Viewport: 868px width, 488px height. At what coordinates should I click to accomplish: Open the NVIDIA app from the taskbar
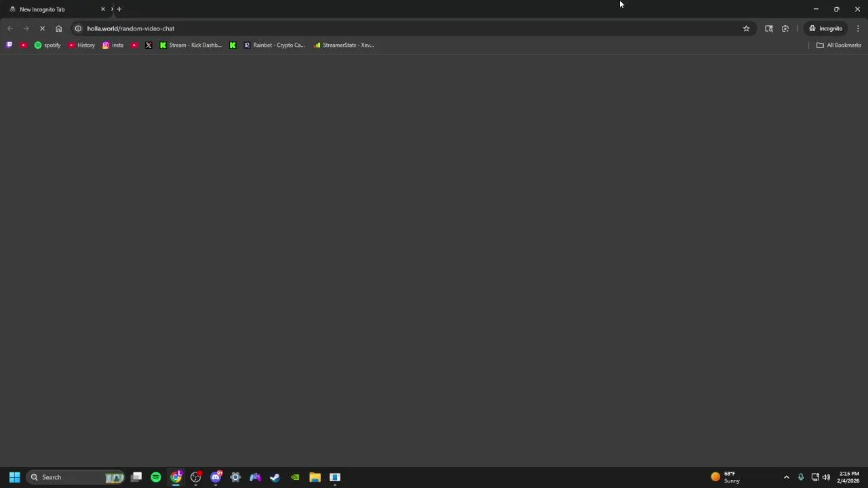(295, 477)
